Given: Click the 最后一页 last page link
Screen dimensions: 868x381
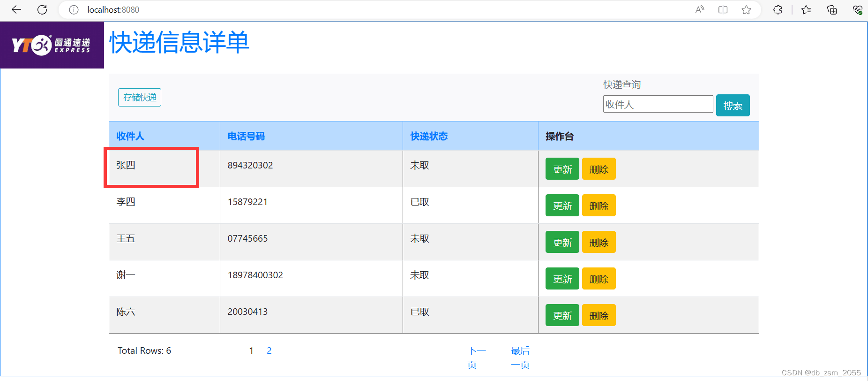Looking at the screenshot, I should click(x=520, y=358).
